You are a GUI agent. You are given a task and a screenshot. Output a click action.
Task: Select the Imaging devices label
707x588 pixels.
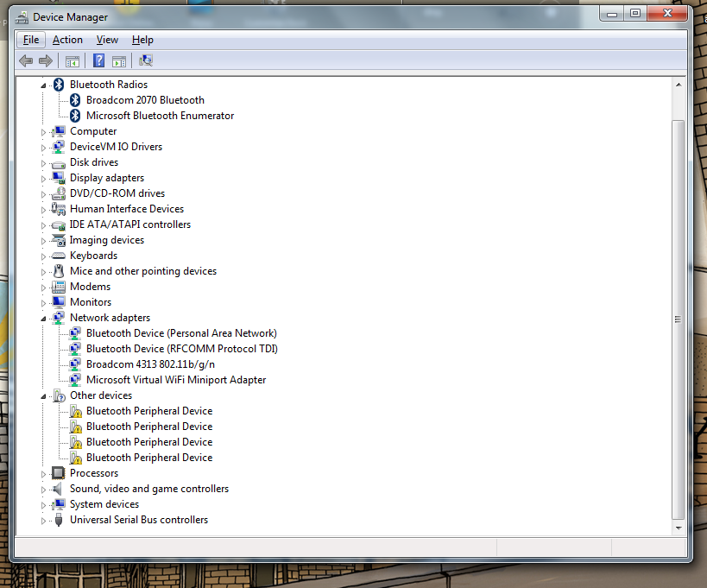coord(107,240)
